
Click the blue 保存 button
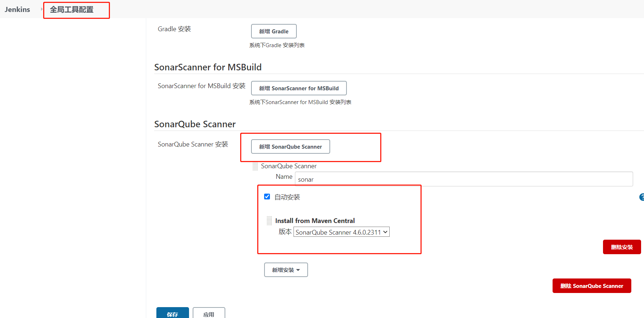173,313
